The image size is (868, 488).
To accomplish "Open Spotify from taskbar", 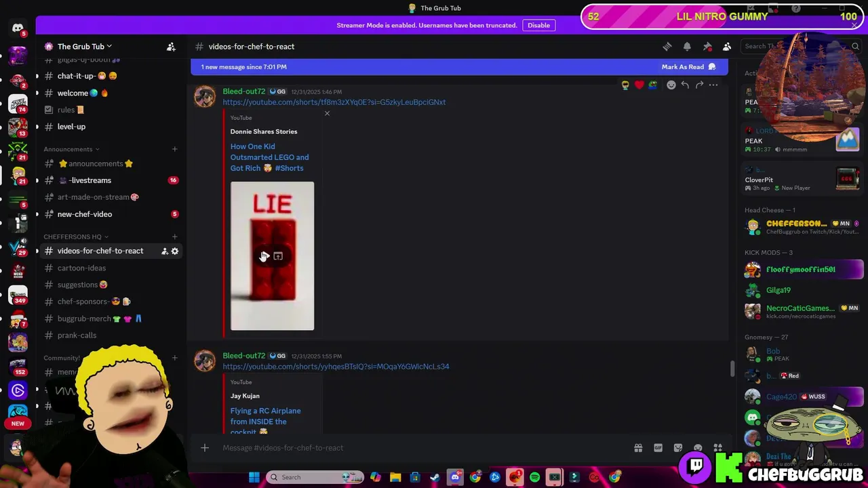I will pyautogui.click(x=534, y=477).
